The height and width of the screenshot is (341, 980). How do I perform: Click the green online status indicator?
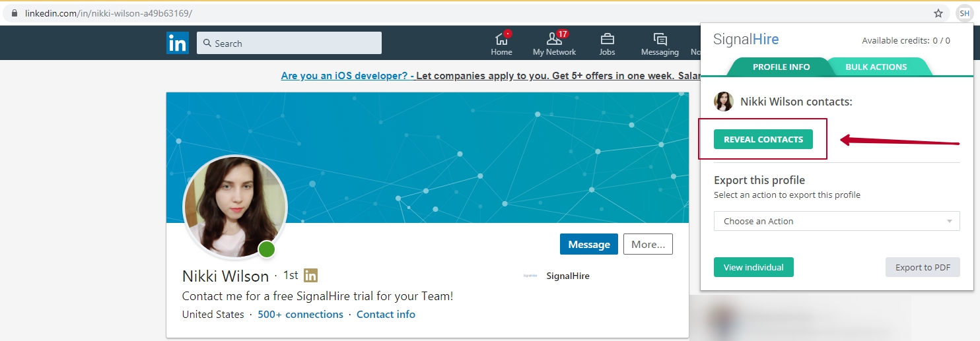pos(267,249)
